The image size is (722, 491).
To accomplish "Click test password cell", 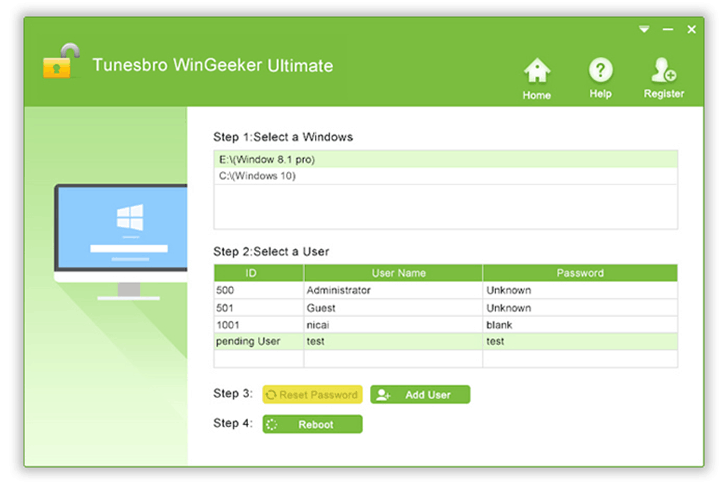I will (x=580, y=341).
